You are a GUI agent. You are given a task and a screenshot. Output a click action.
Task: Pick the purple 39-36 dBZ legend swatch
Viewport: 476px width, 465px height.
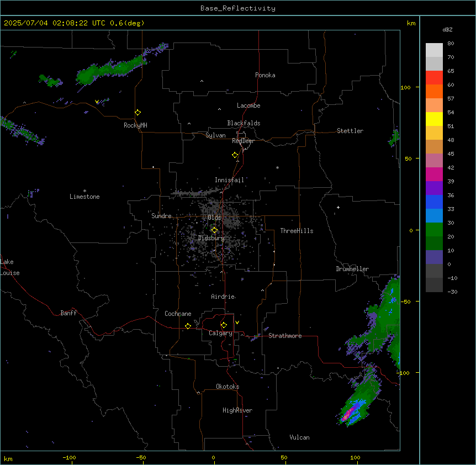(x=434, y=188)
